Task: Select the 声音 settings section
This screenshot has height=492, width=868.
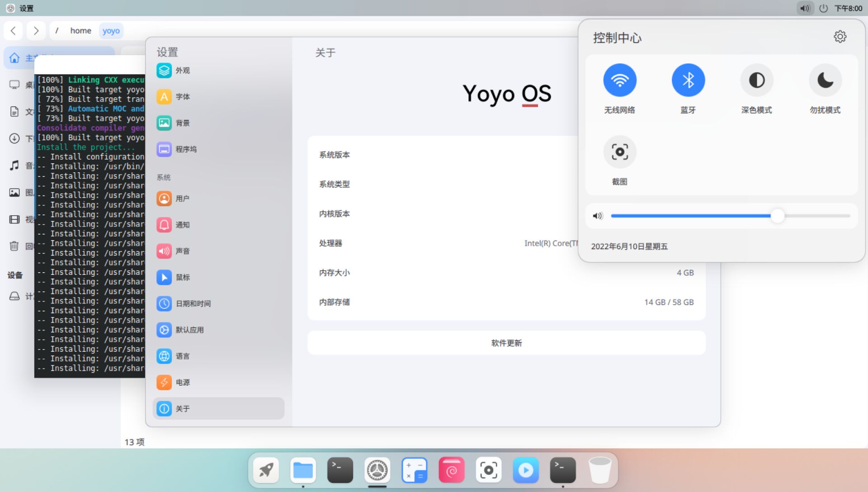Action: tap(184, 251)
